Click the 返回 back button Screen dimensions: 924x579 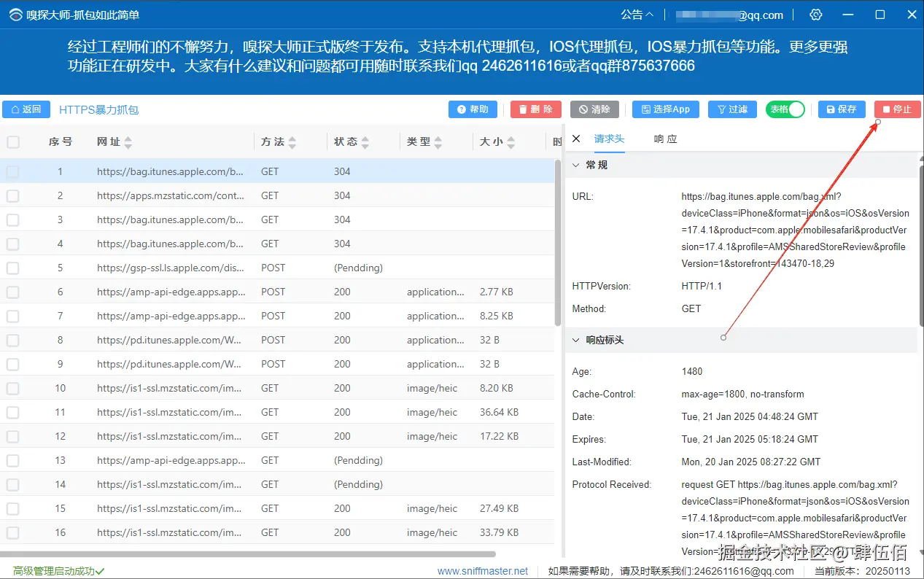click(26, 109)
